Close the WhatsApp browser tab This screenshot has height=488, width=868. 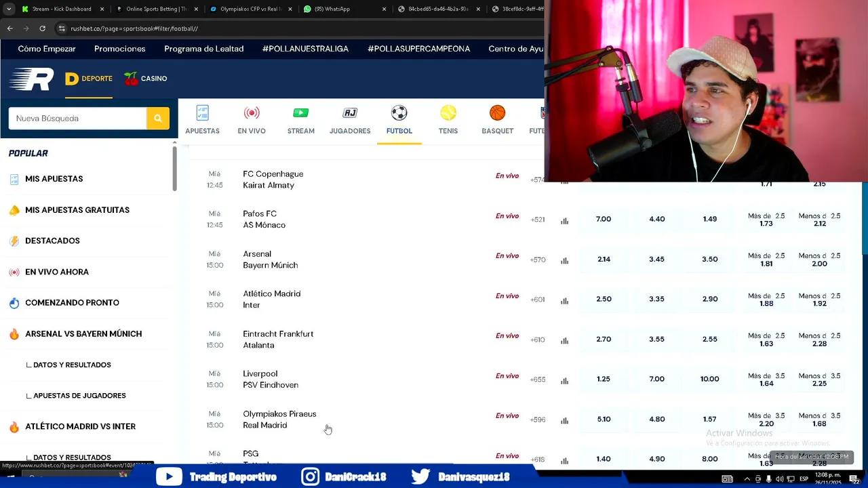(383, 9)
